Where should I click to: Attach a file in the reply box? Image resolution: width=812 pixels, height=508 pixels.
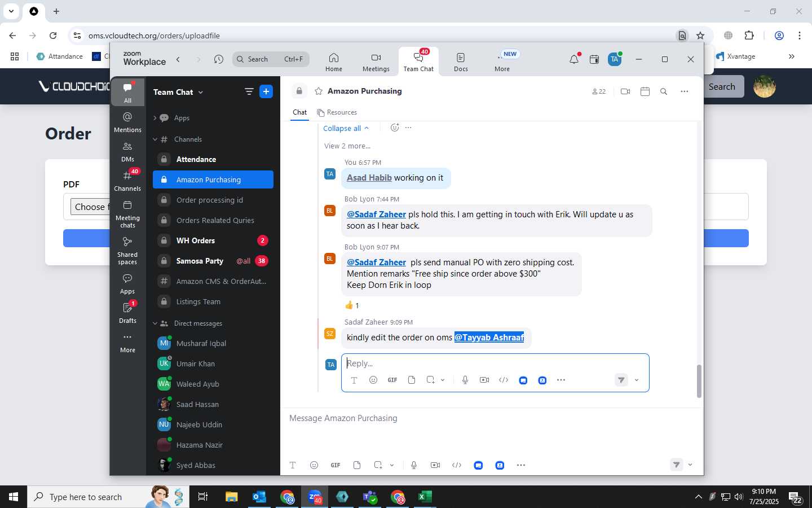tap(412, 380)
